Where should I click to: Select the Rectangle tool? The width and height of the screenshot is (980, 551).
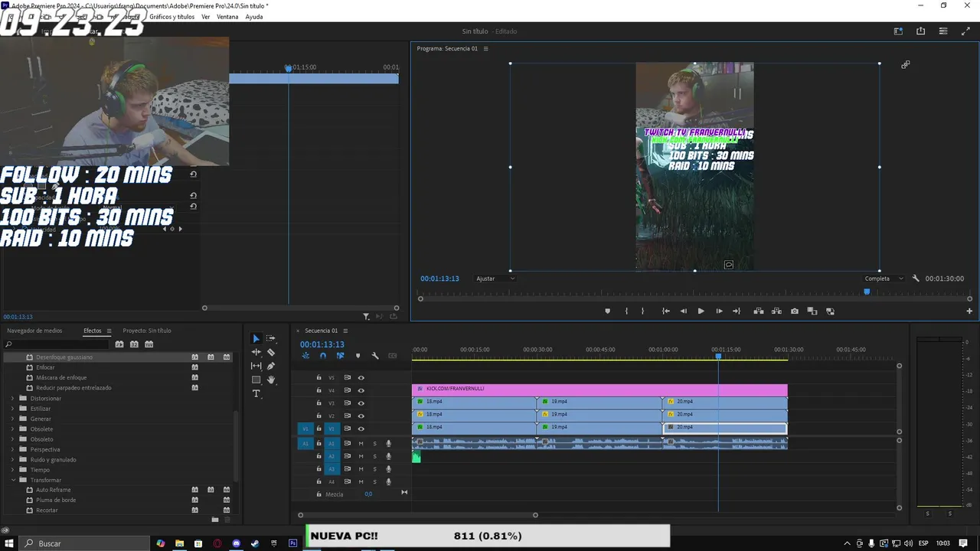click(256, 380)
